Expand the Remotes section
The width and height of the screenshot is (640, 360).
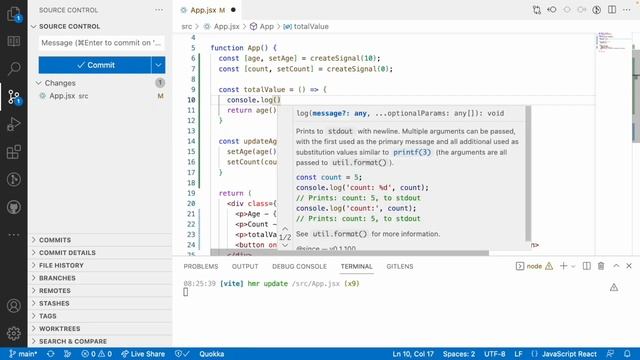click(x=101, y=291)
